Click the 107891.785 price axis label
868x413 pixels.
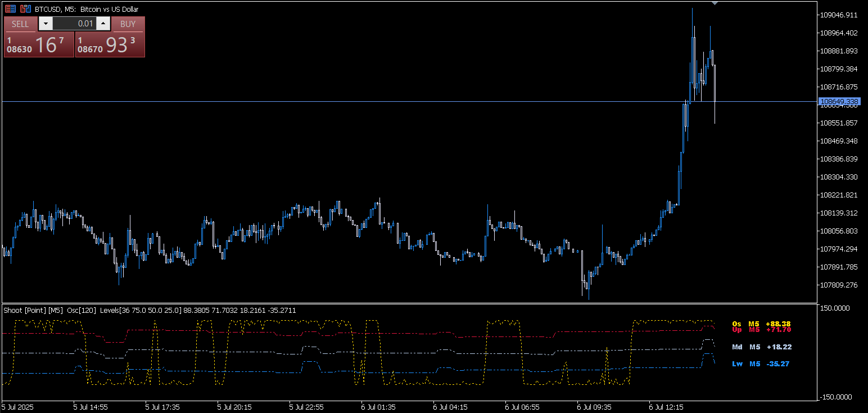[838, 267]
